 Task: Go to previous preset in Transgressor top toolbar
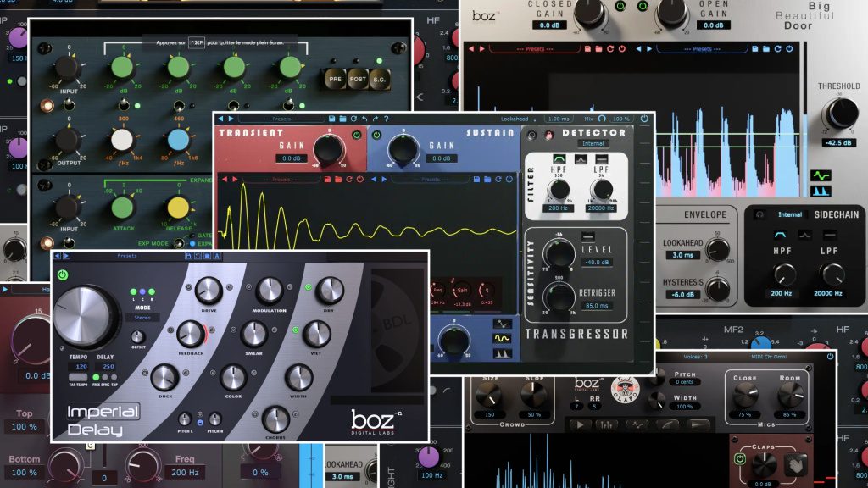[221, 119]
